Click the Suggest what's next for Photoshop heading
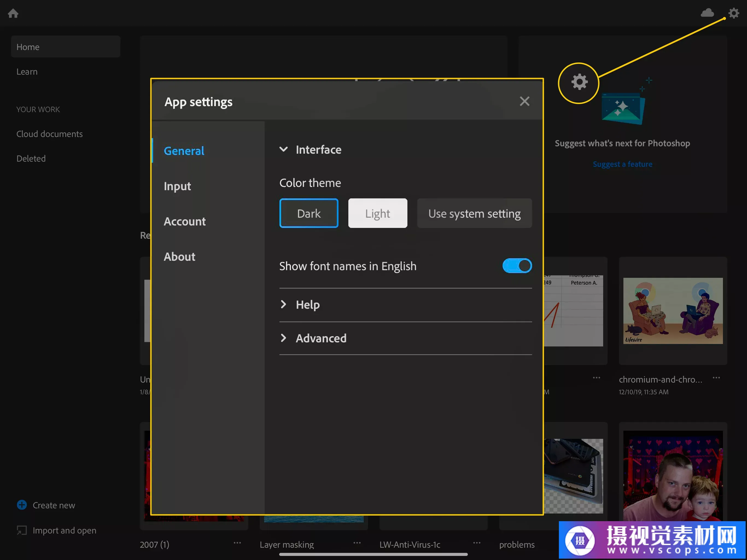The width and height of the screenshot is (747, 560). [622, 143]
